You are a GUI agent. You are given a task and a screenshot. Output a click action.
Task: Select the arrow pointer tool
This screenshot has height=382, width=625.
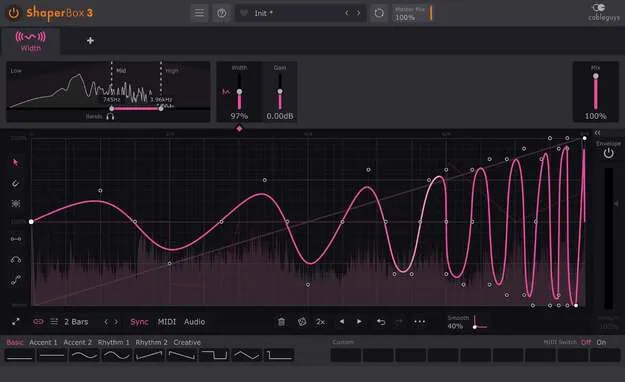click(x=16, y=162)
